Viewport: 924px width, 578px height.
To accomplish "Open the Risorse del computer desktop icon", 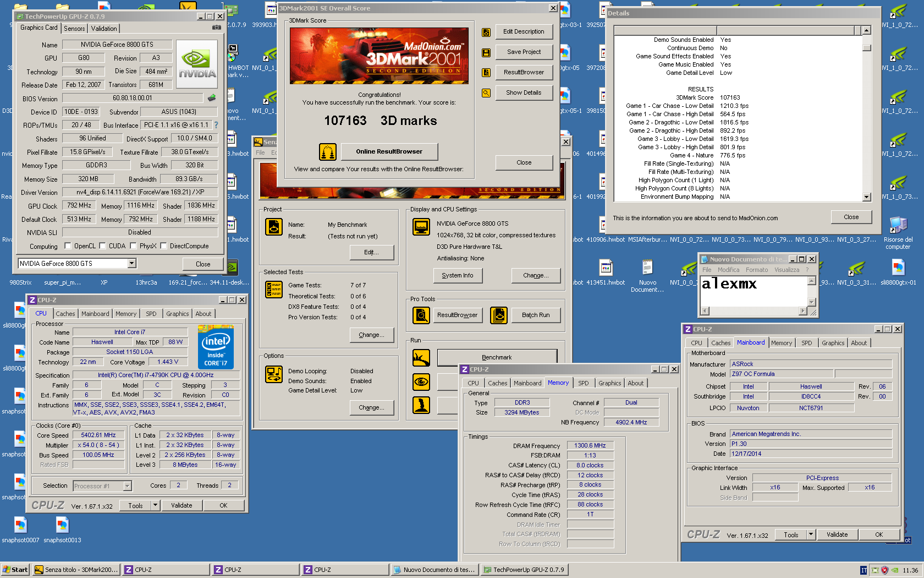I will (898, 232).
